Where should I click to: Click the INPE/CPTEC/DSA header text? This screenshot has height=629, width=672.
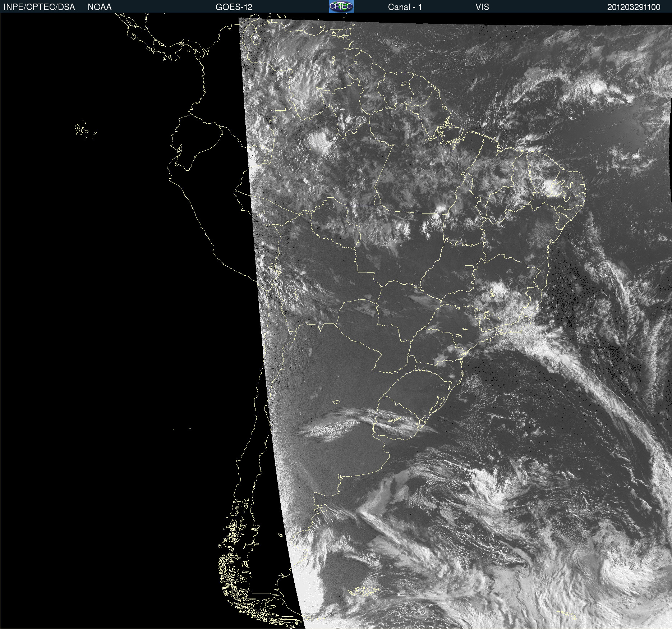pyautogui.click(x=39, y=7)
